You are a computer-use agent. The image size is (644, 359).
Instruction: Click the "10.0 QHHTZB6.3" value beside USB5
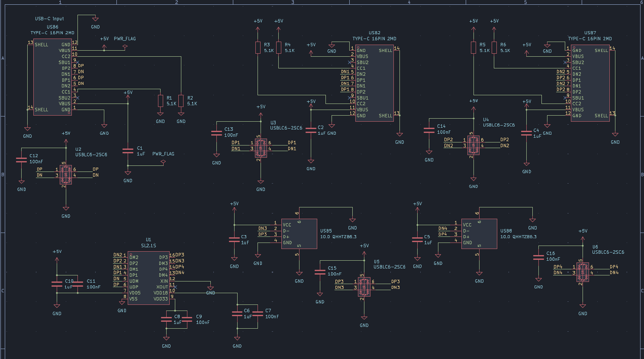tap(338, 237)
